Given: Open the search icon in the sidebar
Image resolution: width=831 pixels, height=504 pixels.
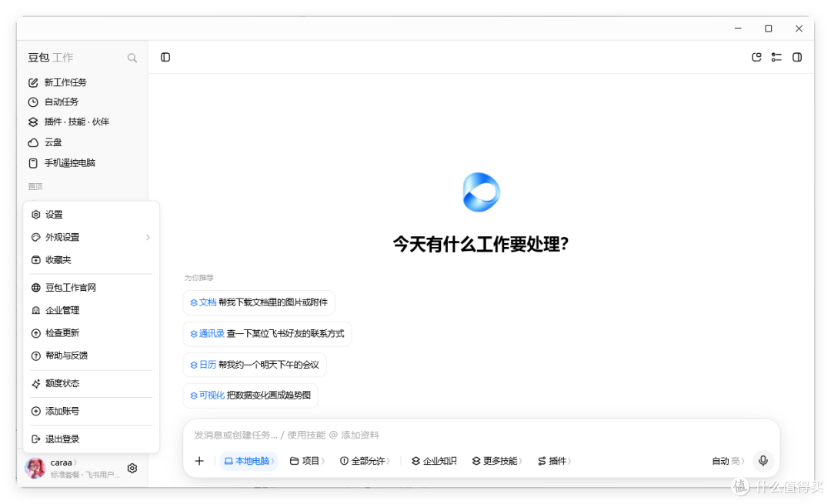Looking at the screenshot, I should click(x=132, y=58).
